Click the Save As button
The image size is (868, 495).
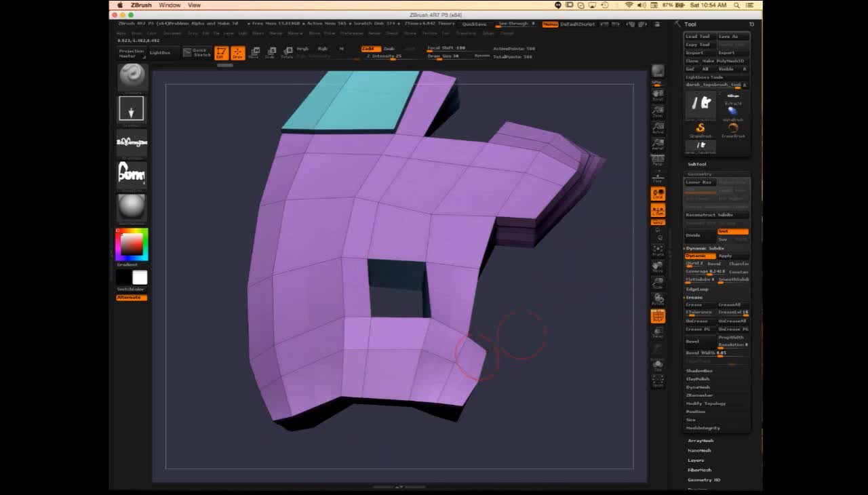point(733,37)
